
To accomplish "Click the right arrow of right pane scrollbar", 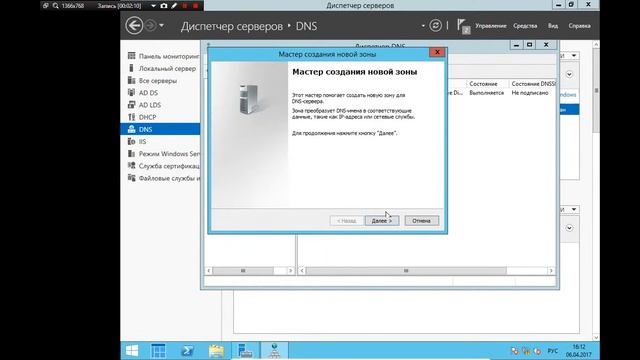I will click(x=551, y=271).
